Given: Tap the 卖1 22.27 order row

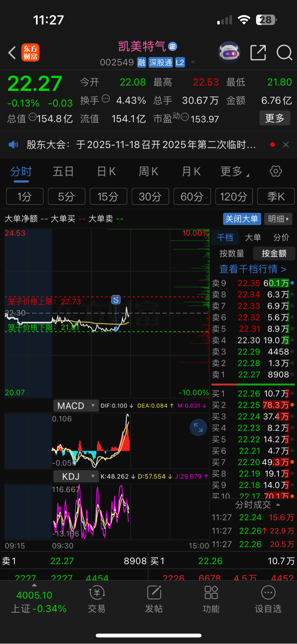Looking at the screenshot, I should (253, 374).
